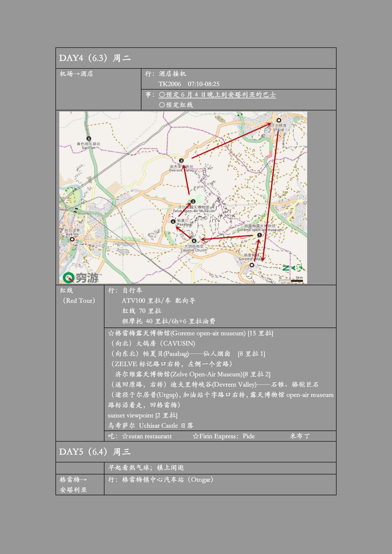Click the DAY5 (6.4) 周三 heading
Viewport: 392px width, 554px height.
point(95,452)
